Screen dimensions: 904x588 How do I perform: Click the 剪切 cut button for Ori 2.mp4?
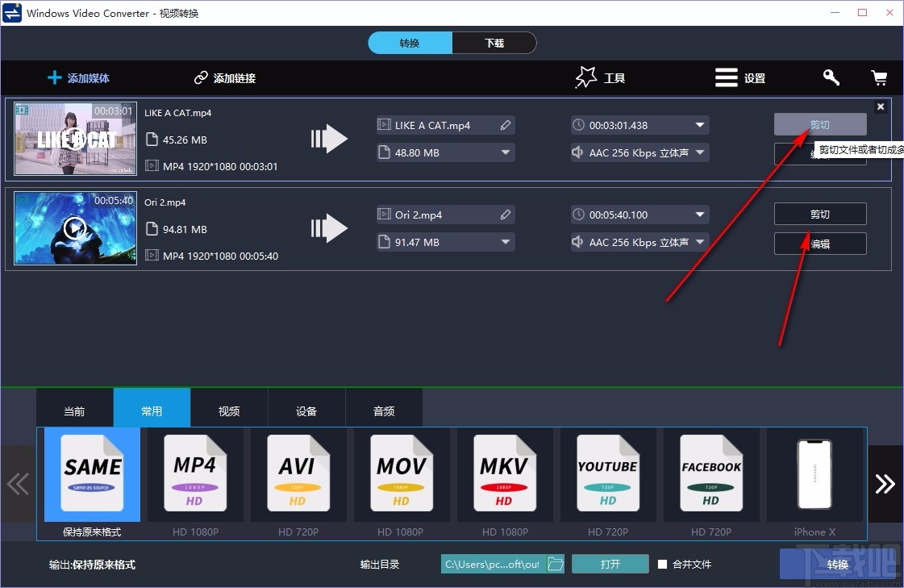coord(819,214)
